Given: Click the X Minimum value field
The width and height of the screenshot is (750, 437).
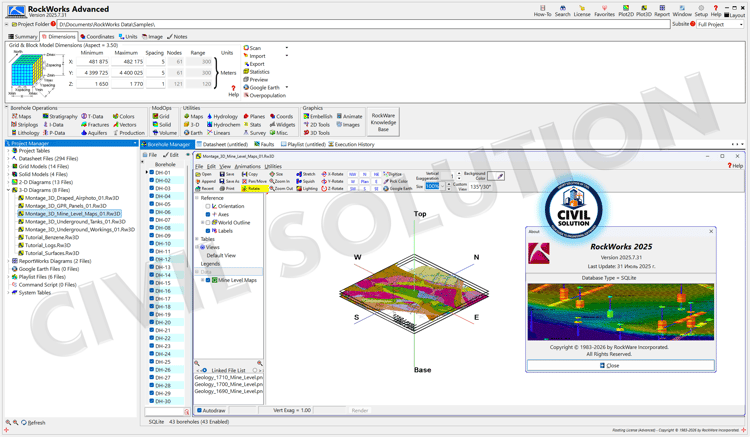Looking at the screenshot, I should pos(92,62).
